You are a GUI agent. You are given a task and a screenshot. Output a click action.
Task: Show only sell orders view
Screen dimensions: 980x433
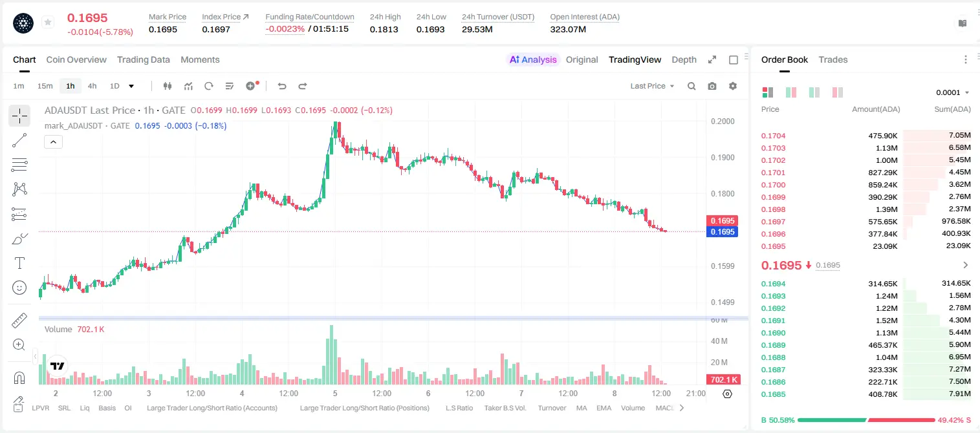837,92
